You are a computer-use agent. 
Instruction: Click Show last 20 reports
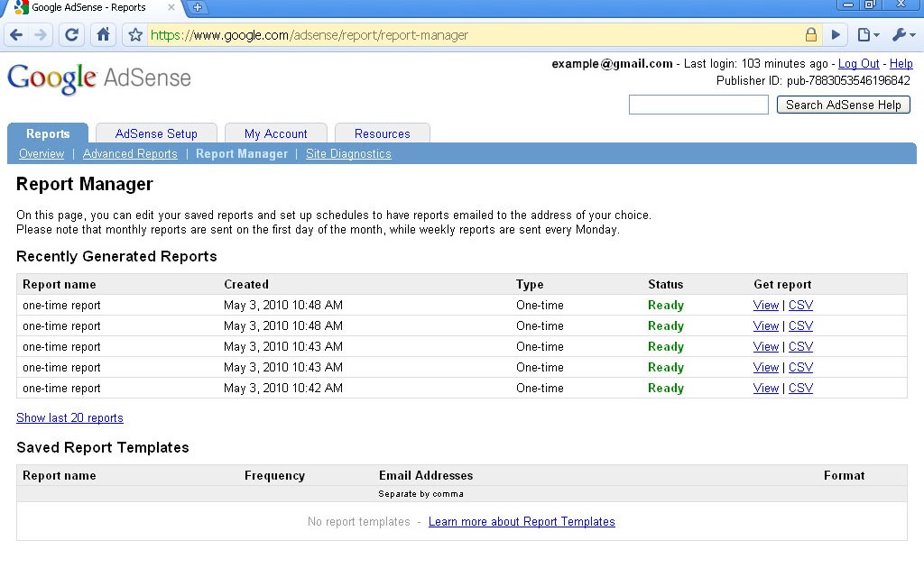(x=69, y=418)
